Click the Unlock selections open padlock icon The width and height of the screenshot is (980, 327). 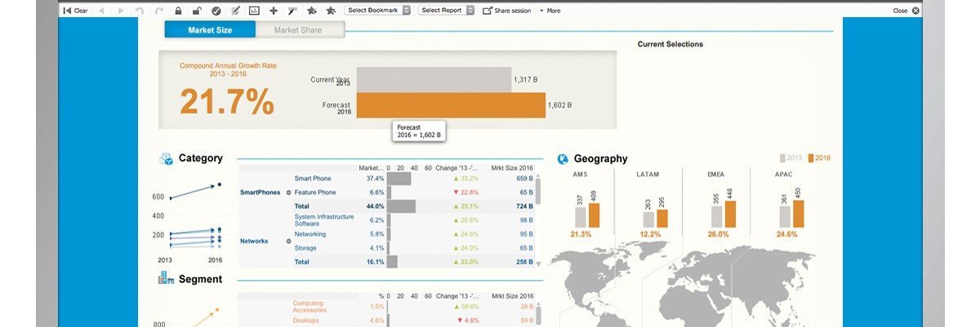click(197, 11)
